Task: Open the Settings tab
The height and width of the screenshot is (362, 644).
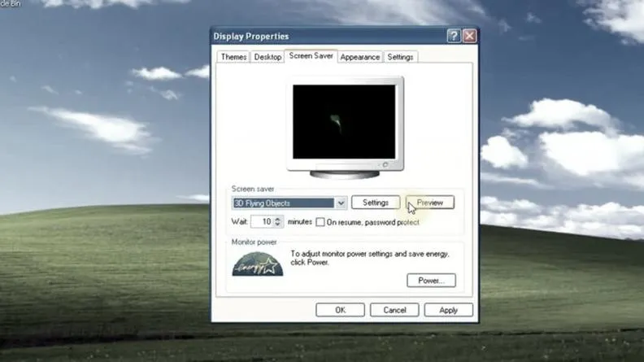Action: click(400, 57)
